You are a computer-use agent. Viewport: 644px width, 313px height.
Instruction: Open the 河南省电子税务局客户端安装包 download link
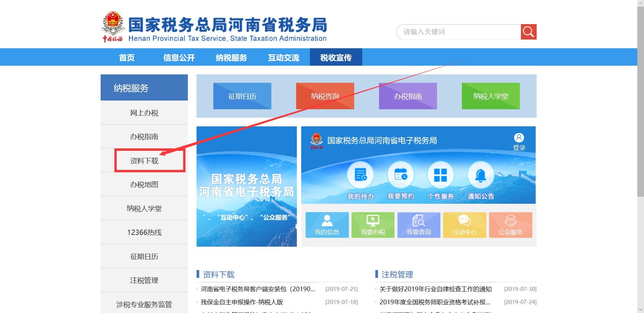point(258,289)
